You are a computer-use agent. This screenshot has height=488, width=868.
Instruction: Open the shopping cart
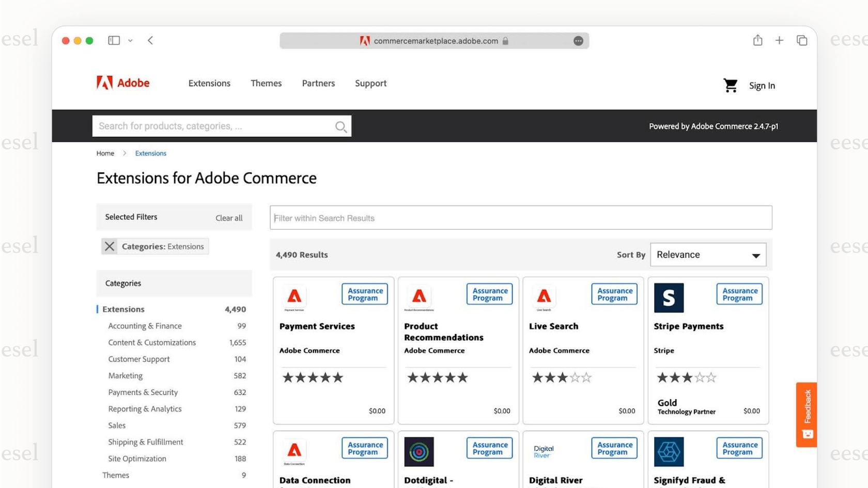click(730, 85)
